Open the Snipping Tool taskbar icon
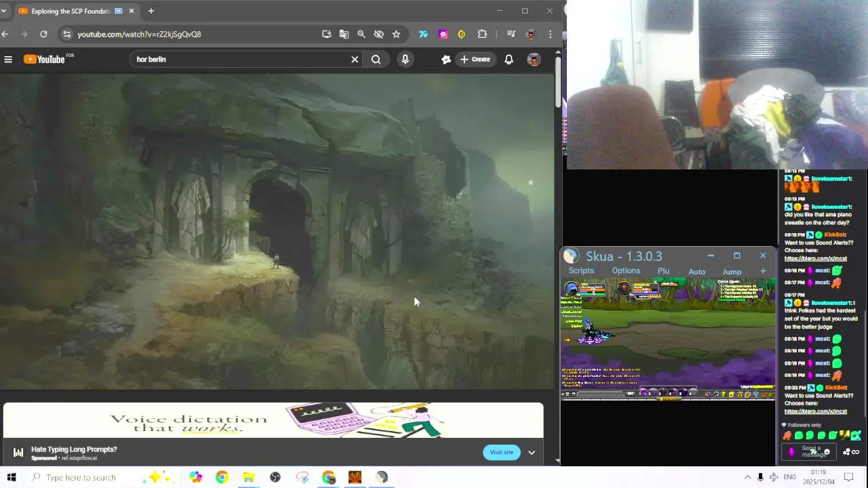The height and width of the screenshot is (488, 868). (x=302, y=477)
